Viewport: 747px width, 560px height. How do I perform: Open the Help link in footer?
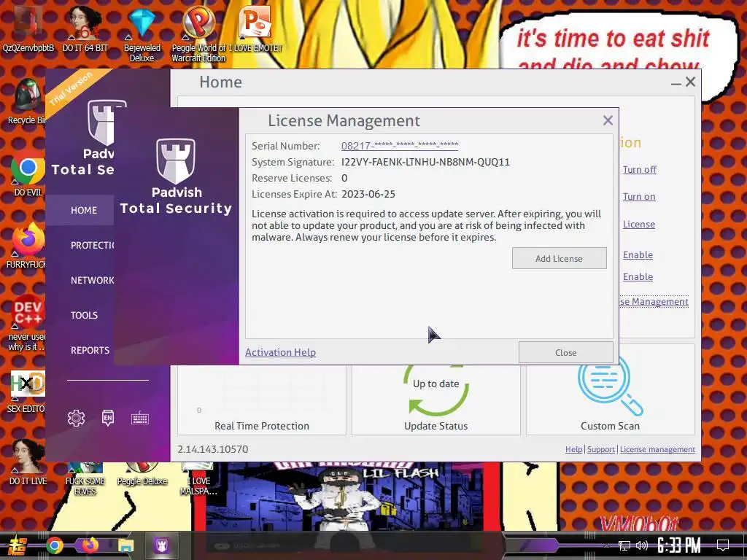tap(573, 449)
